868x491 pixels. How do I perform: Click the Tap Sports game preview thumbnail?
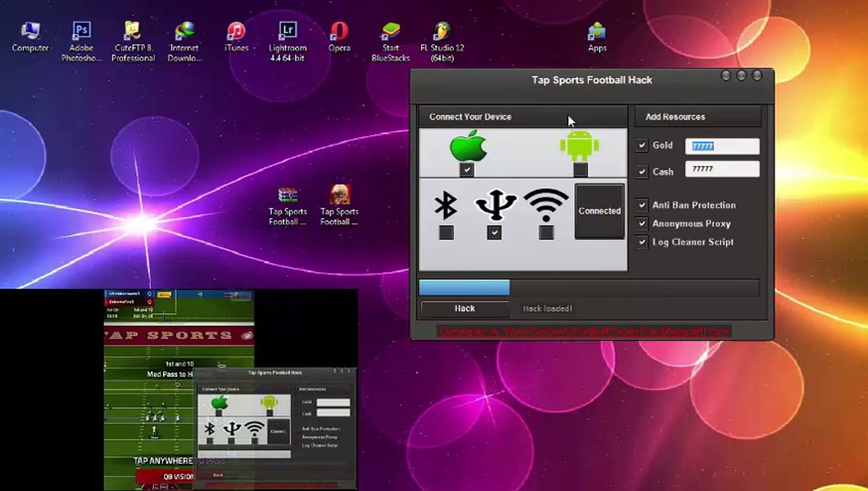coord(179,390)
